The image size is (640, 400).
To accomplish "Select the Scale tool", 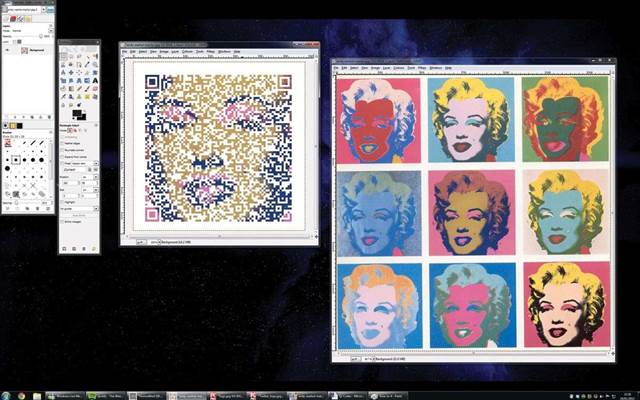I will pyautogui.click(x=63, y=80).
